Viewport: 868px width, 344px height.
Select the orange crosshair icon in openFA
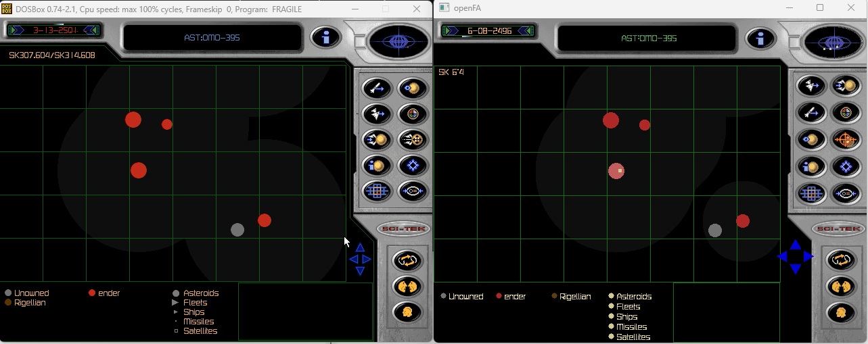845,139
